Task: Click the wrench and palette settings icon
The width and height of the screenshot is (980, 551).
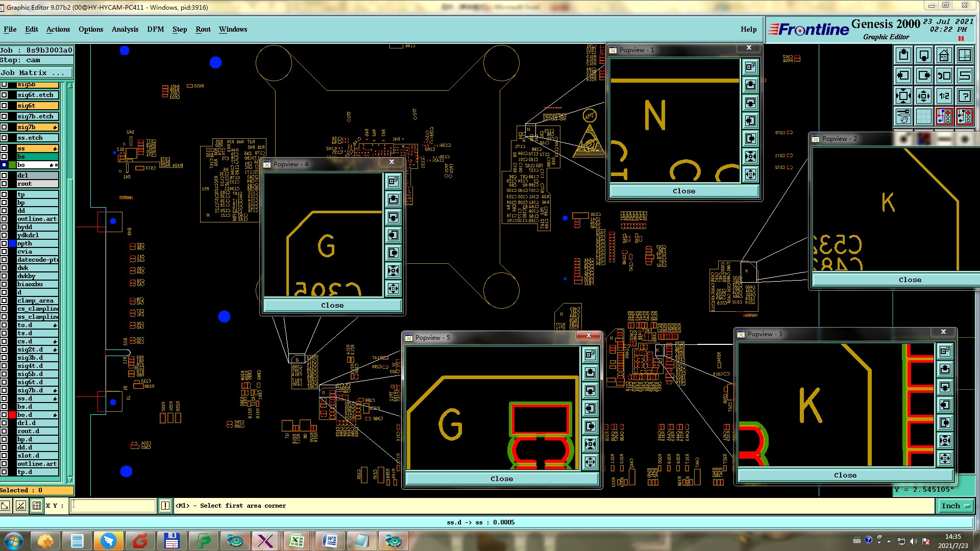Action: tap(903, 116)
